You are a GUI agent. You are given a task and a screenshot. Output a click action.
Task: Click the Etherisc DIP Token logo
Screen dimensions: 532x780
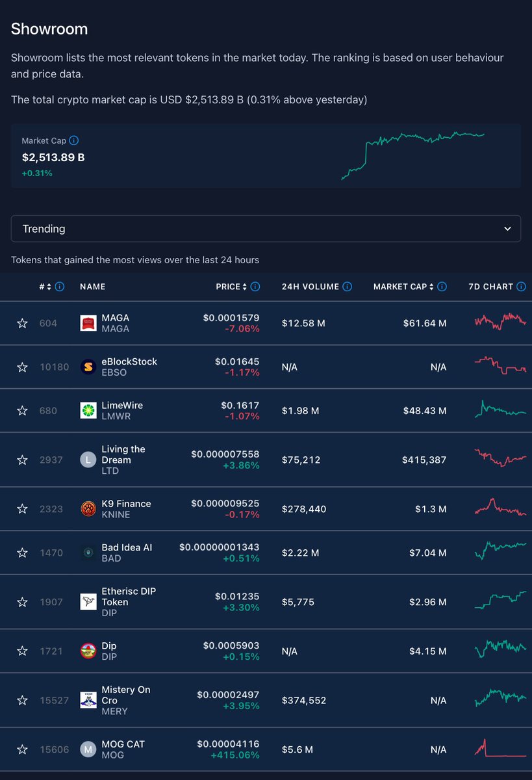88,602
